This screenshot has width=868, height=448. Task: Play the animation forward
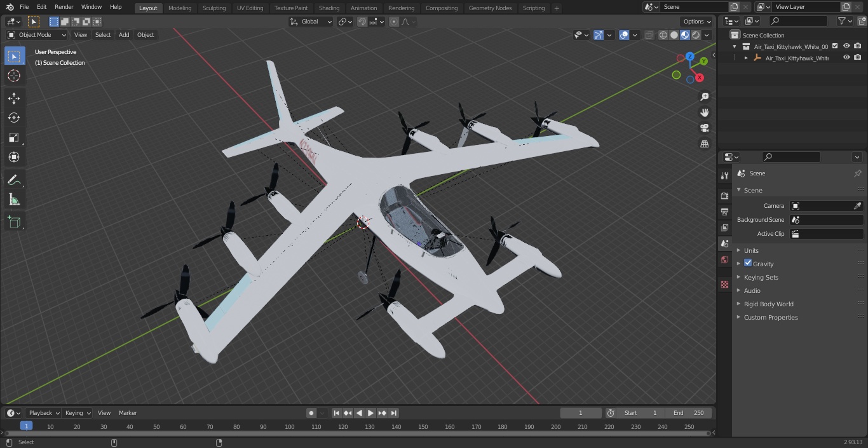[370, 413]
